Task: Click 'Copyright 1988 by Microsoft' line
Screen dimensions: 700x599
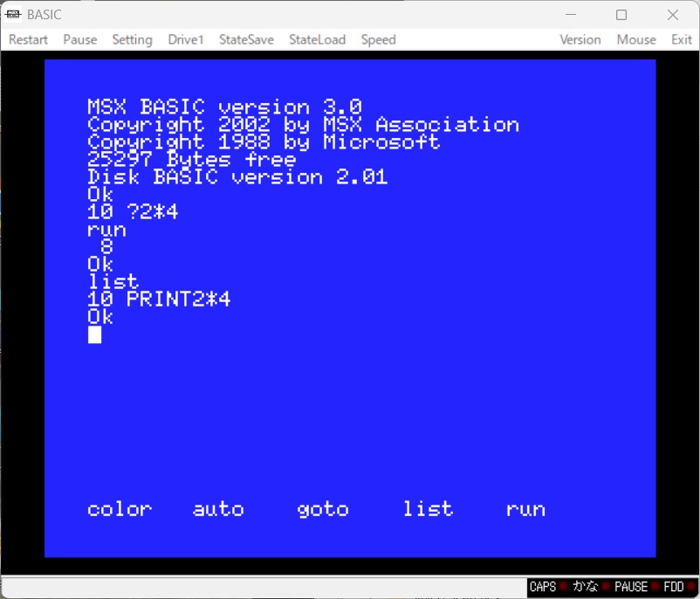Action: coord(264,141)
